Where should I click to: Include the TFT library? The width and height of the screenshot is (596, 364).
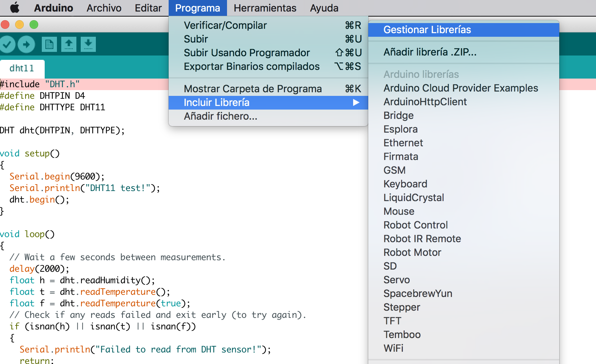[464, 321]
